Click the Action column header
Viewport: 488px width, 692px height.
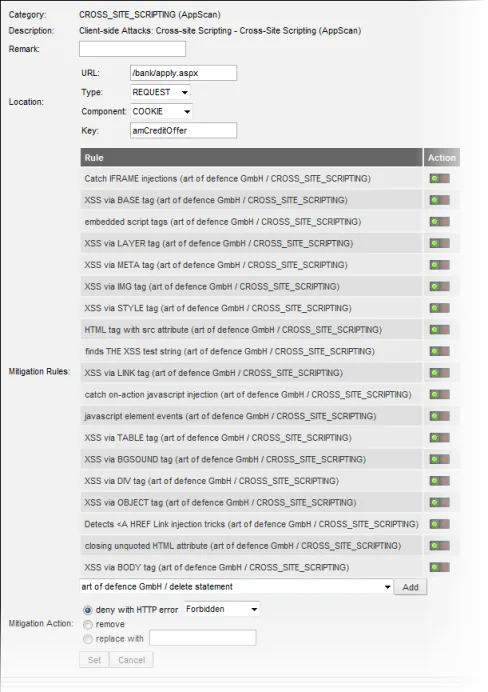click(x=442, y=158)
